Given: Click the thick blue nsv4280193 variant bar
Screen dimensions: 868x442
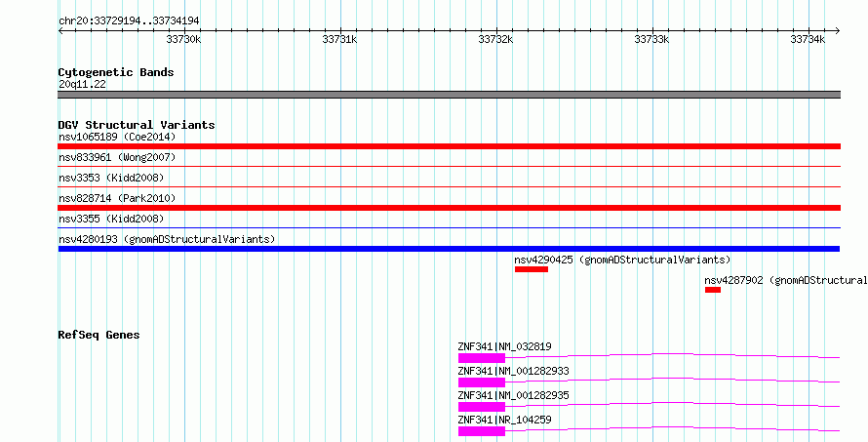Looking at the screenshot, I should pyautogui.click(x=449, y=249).
